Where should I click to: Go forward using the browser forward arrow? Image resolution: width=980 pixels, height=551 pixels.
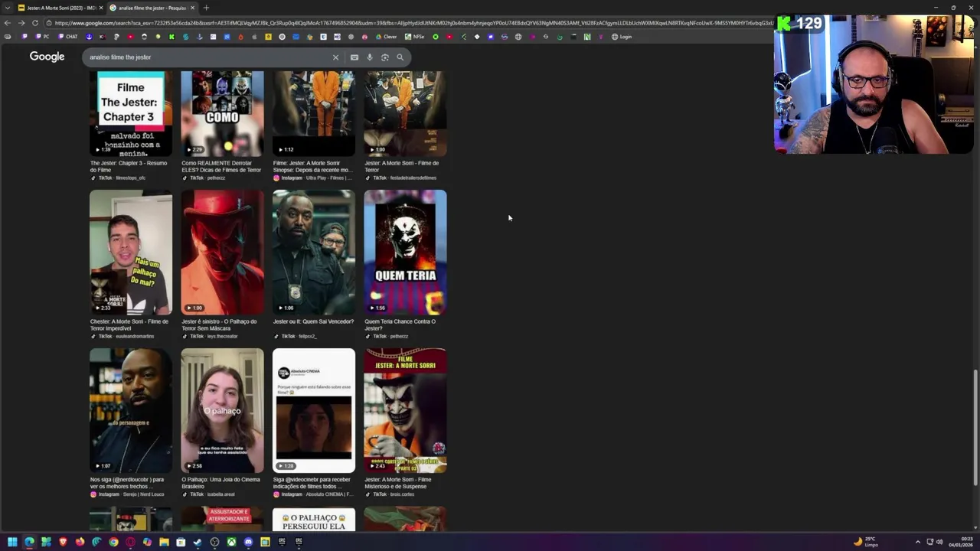(x=21, y=23)
